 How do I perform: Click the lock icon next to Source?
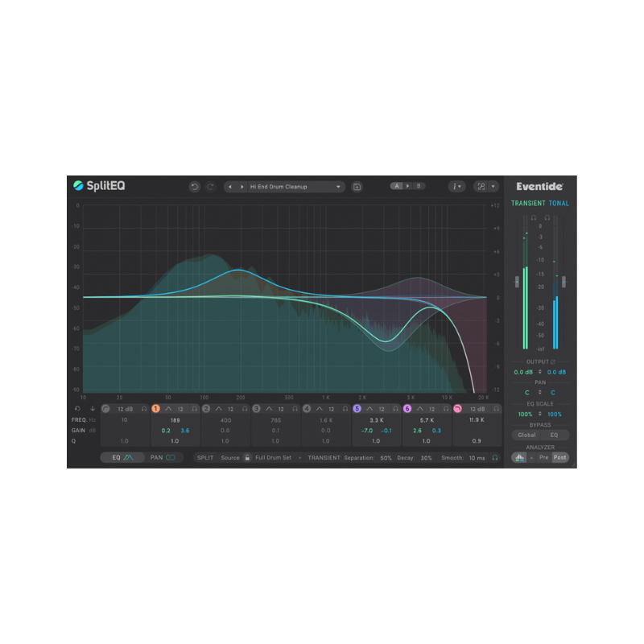pos(248,456)
